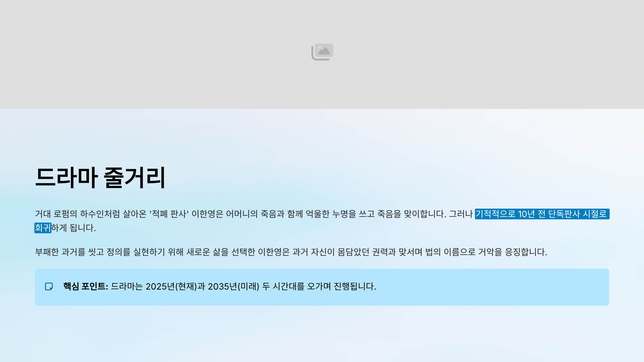Image resolution: width=644 pixels, height=362 pixels.
Task: Click the text '2035년(미래)' in callout
Action: click(x=233, y=286)
